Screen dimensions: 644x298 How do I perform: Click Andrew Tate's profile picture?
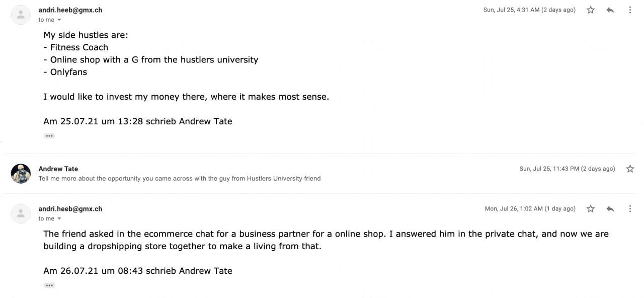click(21, 174)
